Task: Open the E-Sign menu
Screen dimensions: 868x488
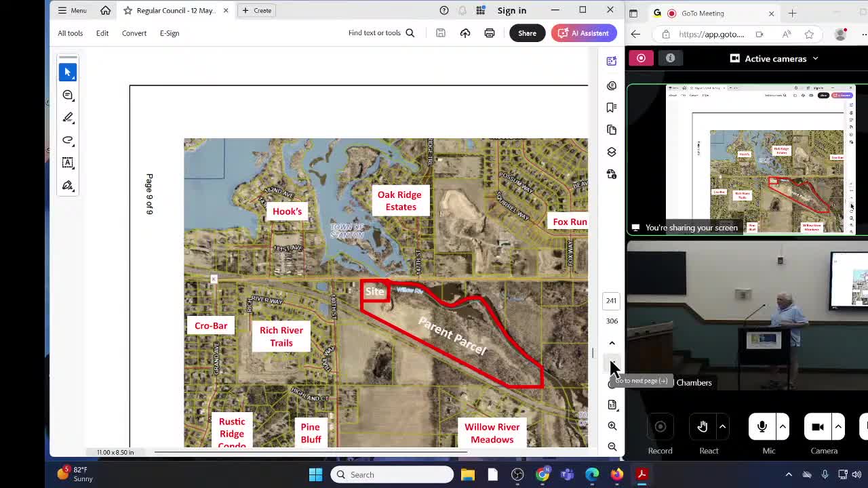Action: pos(170,33)
